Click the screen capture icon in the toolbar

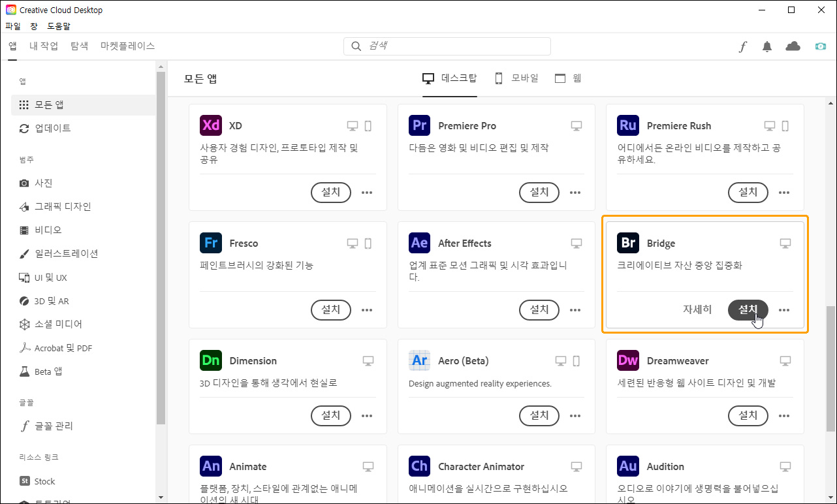(x=821, y=46)
